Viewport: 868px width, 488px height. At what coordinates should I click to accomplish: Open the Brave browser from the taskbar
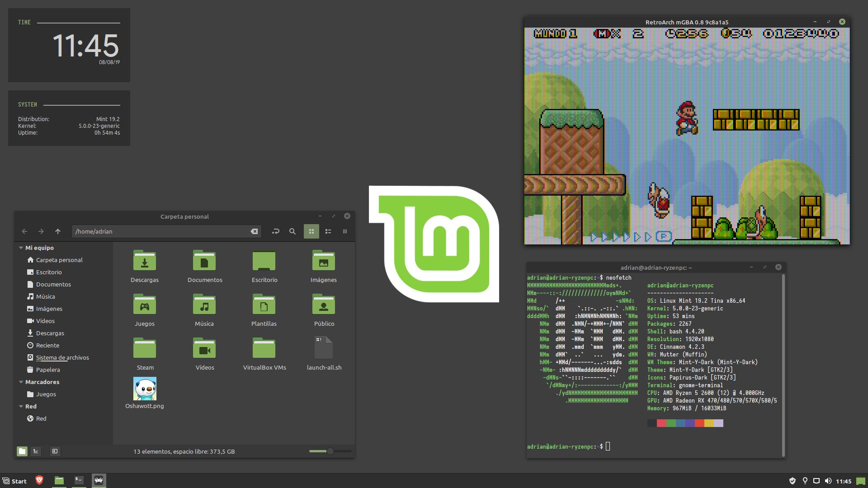click(39, 480)
